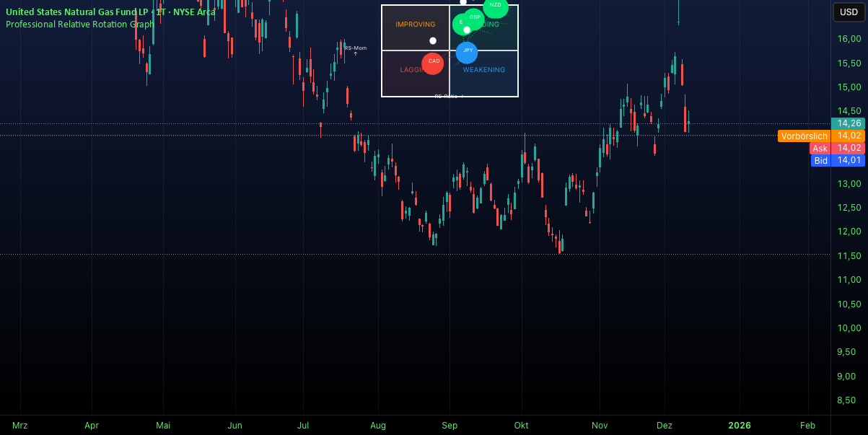Select the blue JPY bubble
868x435 pixels.
tap(467, 53)
